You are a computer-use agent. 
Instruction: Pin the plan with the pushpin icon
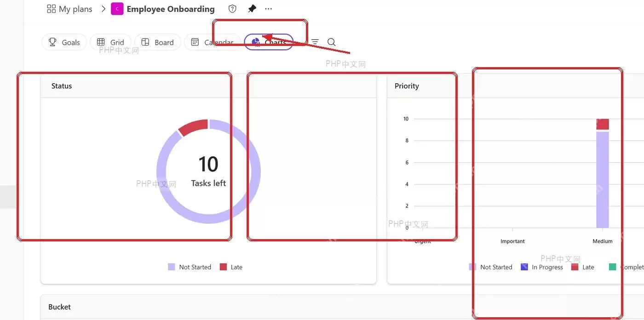point(252,9)
